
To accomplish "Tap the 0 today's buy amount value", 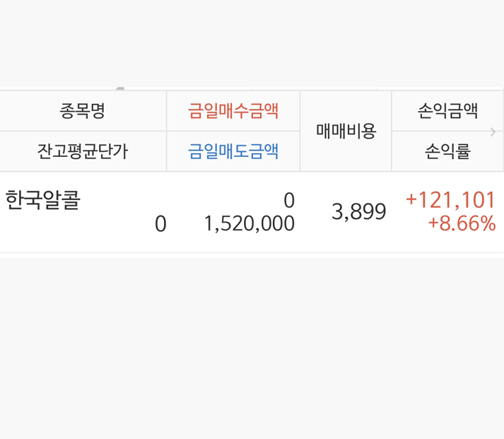I will pyautogui.click(x=288, y=200).
